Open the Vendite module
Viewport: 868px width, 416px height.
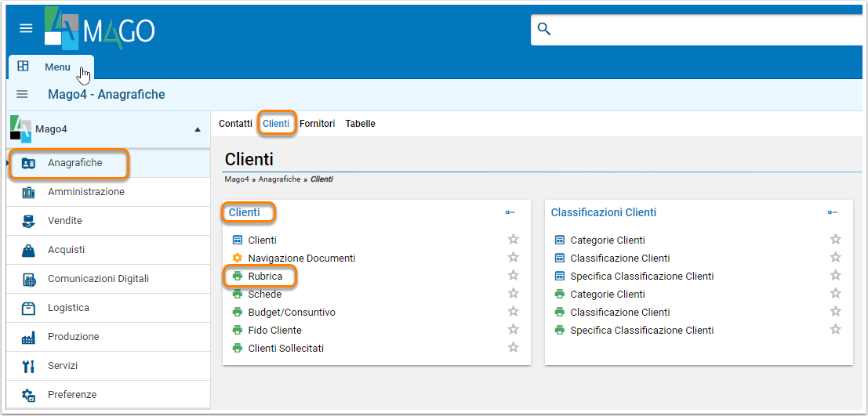pos(108,221)
